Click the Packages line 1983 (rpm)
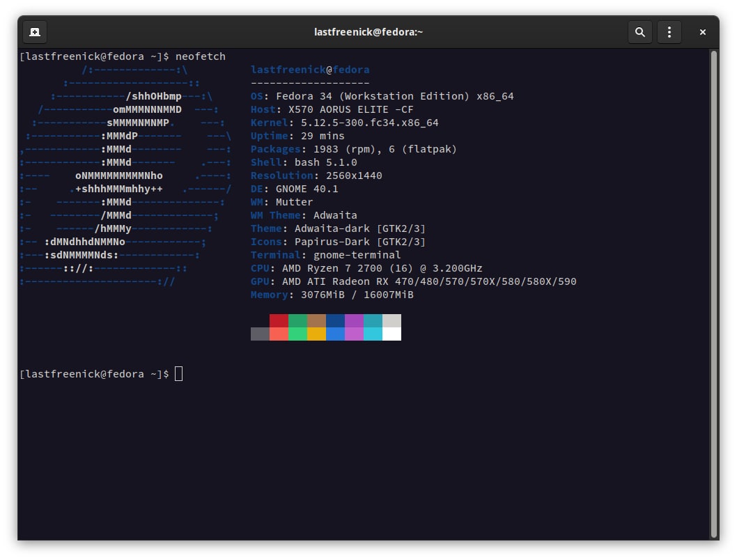737x560 pixels. [x=353, y=149]
